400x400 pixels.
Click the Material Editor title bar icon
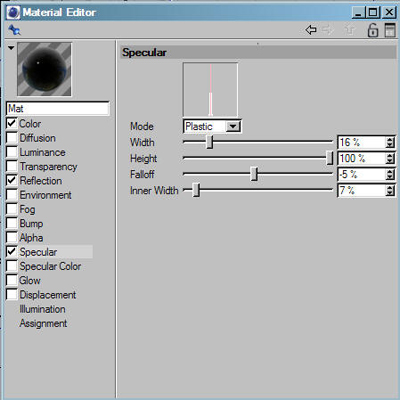[x=13, y=13]
